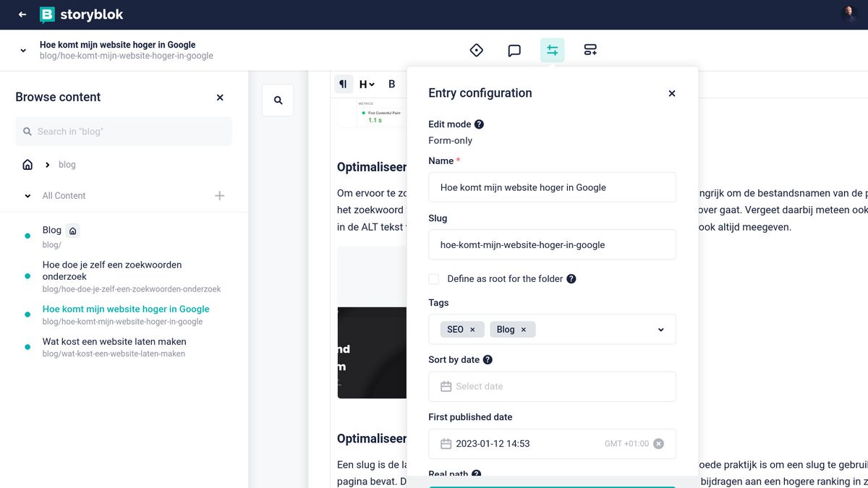Click the slug path under the header title
The image size is (868, 488).
[x=127, y=56]
